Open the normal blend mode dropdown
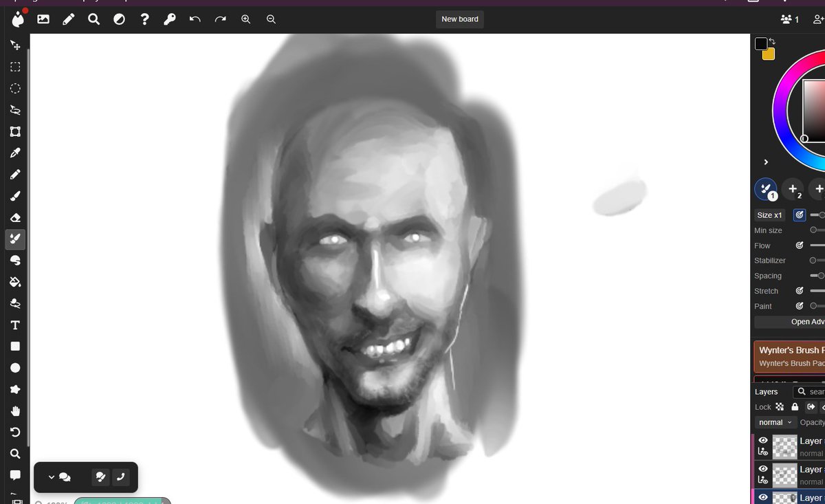Image resolution: width=825 pixels, height=504 pixels. [x=775, y=422]
